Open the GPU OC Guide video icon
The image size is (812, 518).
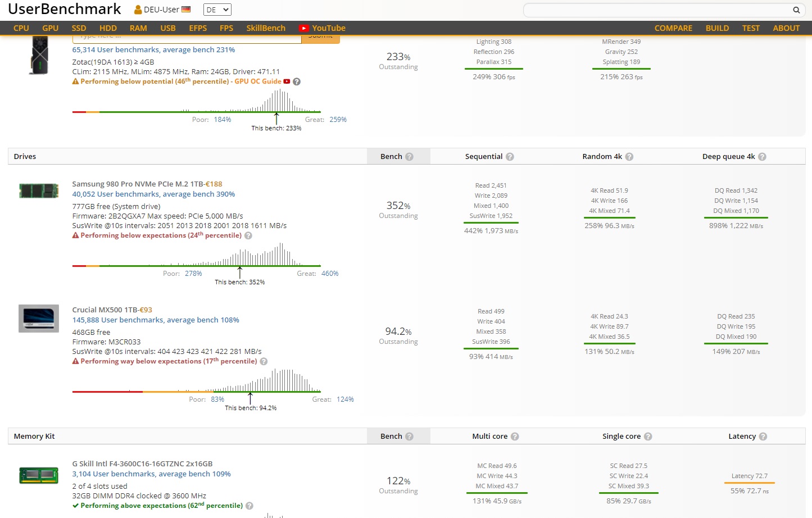[287, 81]
